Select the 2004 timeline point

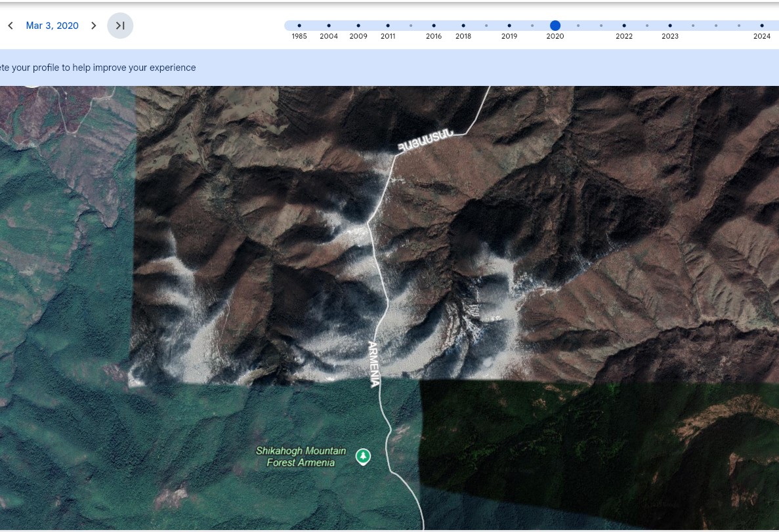click(329, 26)
